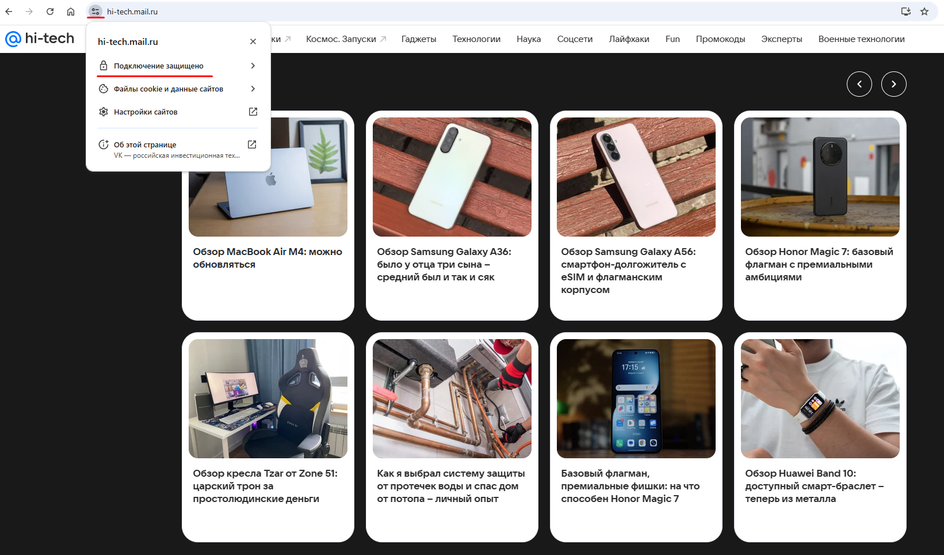This screenshot has width=944, height=555.
Task: Click the browser forward arrow
Action: [x=29, y=11]
